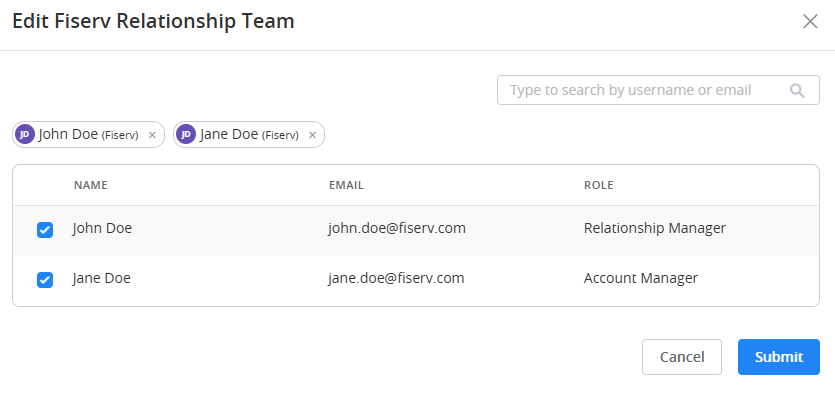
Task: Uncheck the John Doe row checkbox
Action: [45, 230]
